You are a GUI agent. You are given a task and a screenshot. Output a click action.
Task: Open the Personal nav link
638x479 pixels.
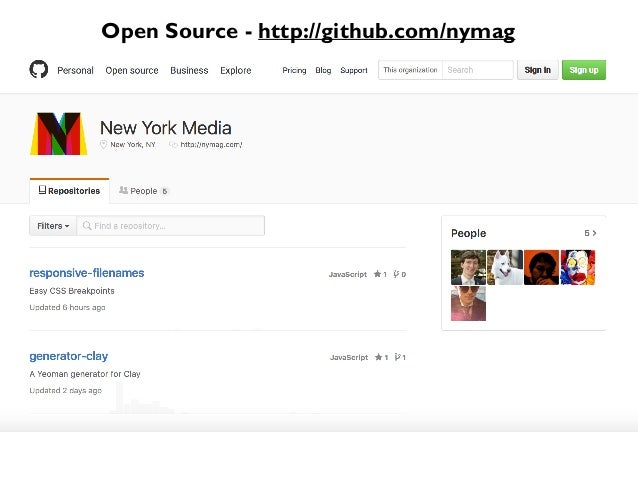(75, 70)
